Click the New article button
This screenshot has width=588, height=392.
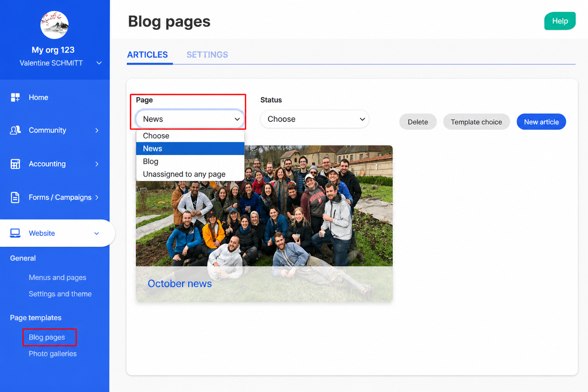[541, 122]
